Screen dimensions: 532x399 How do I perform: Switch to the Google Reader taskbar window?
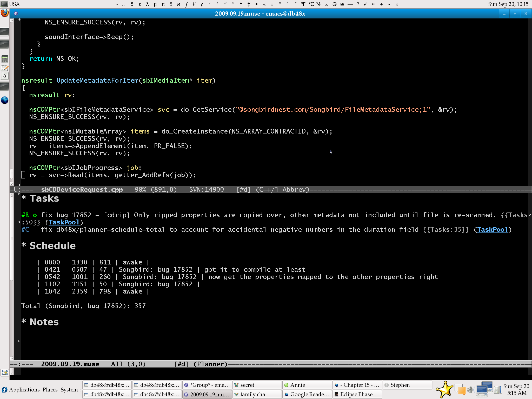[307, 394]
